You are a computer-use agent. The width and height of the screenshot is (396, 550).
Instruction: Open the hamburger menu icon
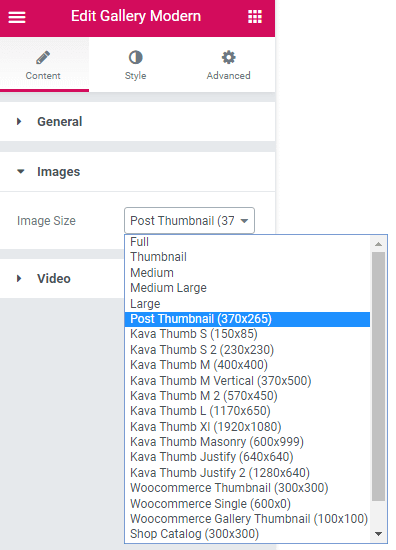click(17, 17)
